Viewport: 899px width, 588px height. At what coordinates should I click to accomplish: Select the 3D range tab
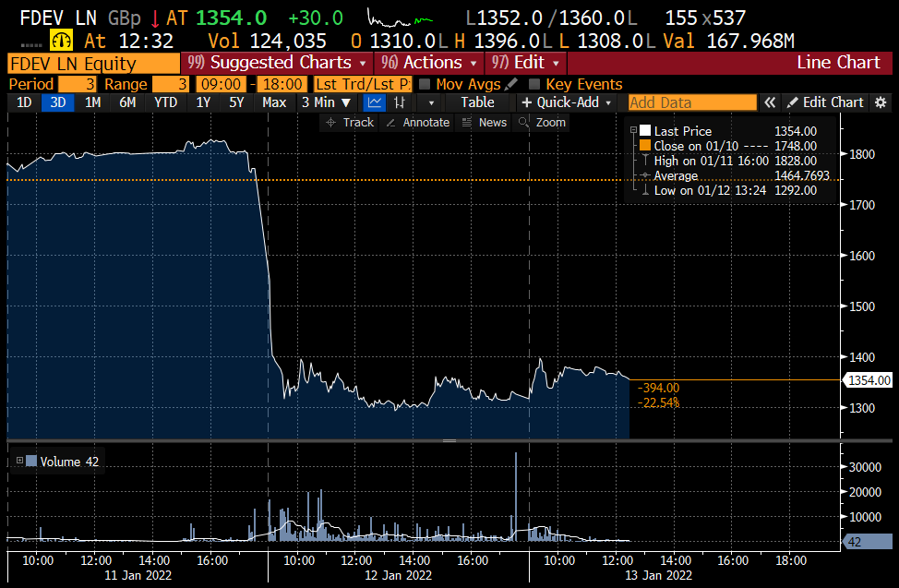58,102
